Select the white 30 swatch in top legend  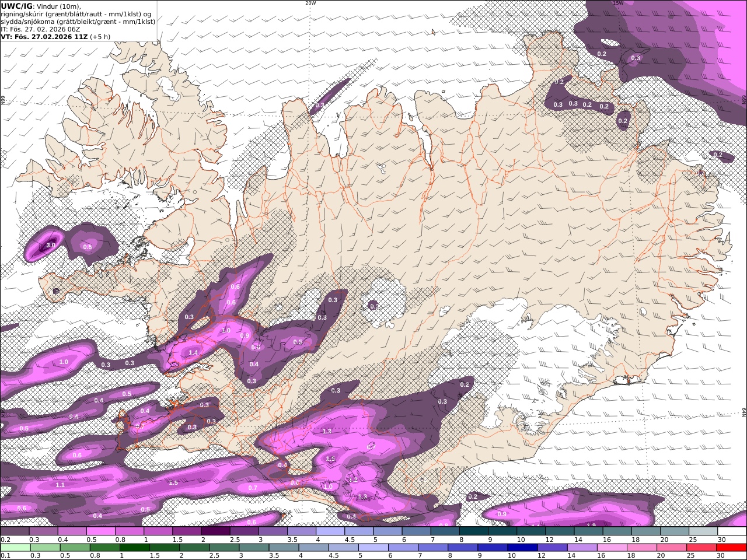[x=732, y=531]
